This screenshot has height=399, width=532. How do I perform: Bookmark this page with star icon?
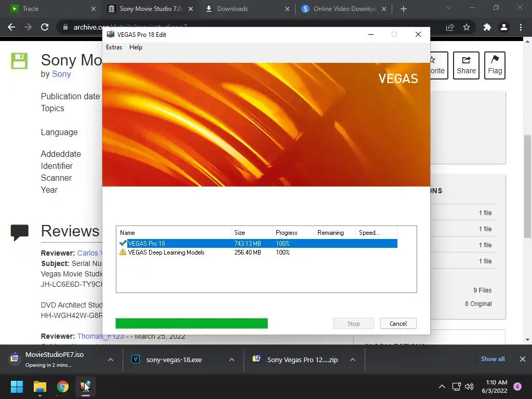[467, 27]
